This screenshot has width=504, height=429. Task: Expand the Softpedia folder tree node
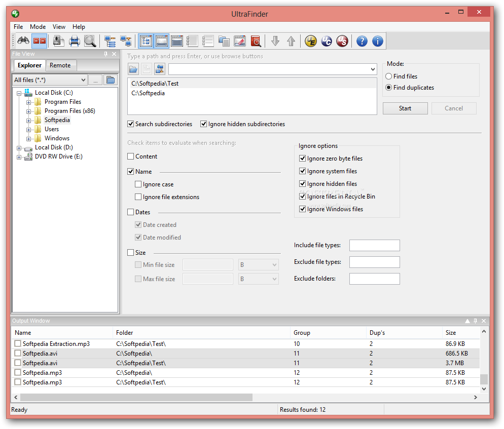(x=28, y=121)
